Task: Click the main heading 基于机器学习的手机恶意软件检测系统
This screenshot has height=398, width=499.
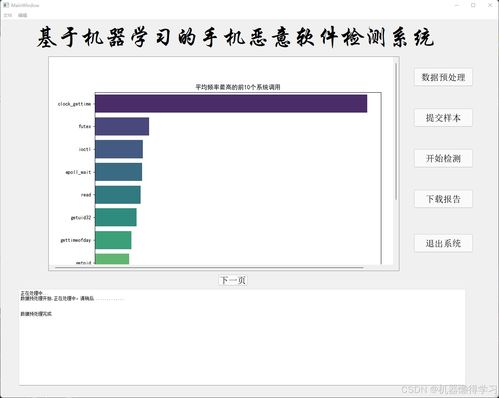Action: coord(235,37)
